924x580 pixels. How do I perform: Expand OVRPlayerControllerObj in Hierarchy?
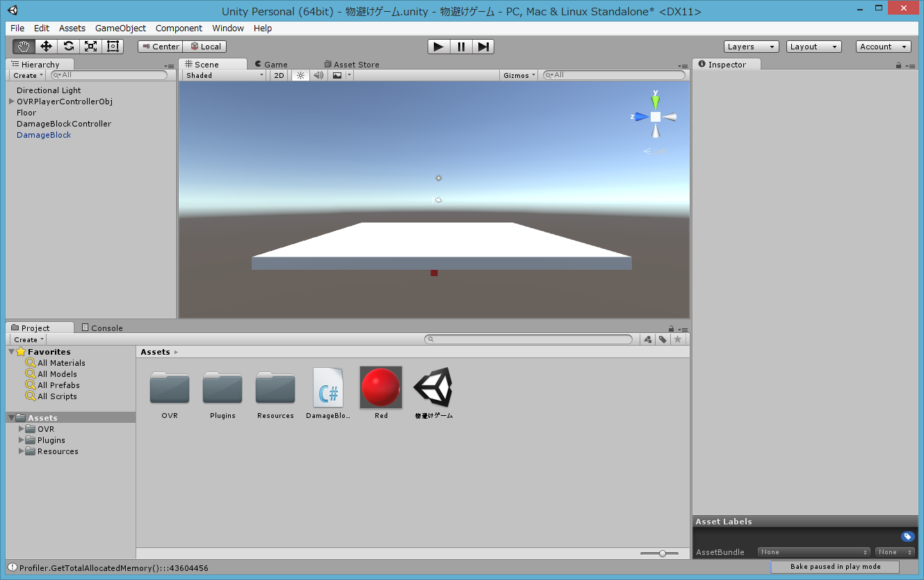click(12, 102)
